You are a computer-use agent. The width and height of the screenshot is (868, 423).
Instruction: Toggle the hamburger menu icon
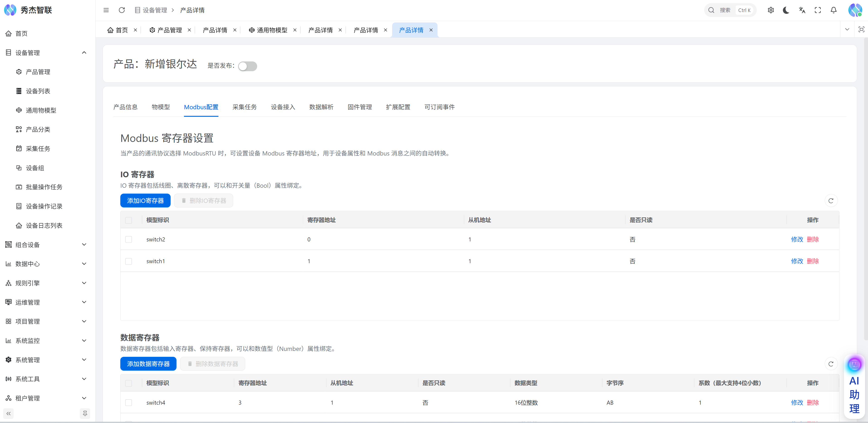[x=106, y=10]
